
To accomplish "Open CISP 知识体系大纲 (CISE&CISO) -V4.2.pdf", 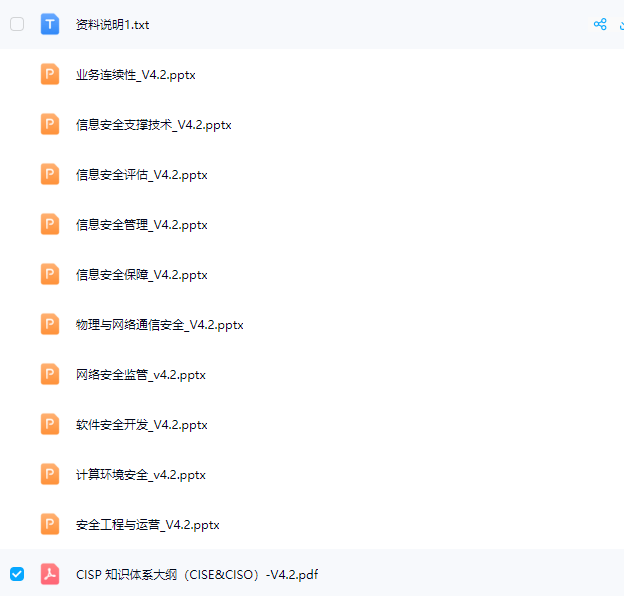I will coord(197,575).
